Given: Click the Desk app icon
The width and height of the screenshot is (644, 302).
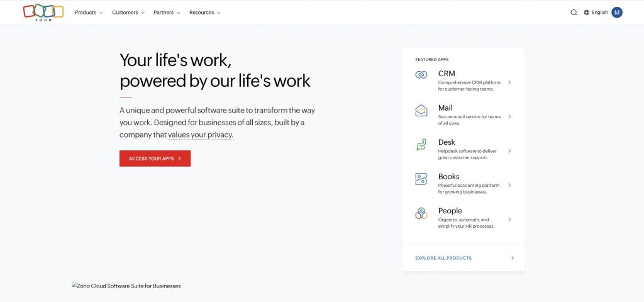Looking at the screenshot, I should (x=421, y=145).
